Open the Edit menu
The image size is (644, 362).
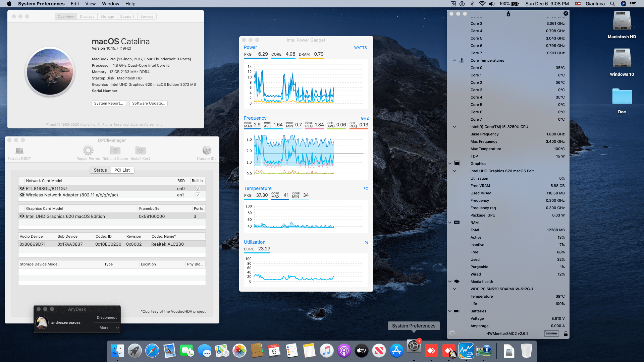(x=75, y=4)
